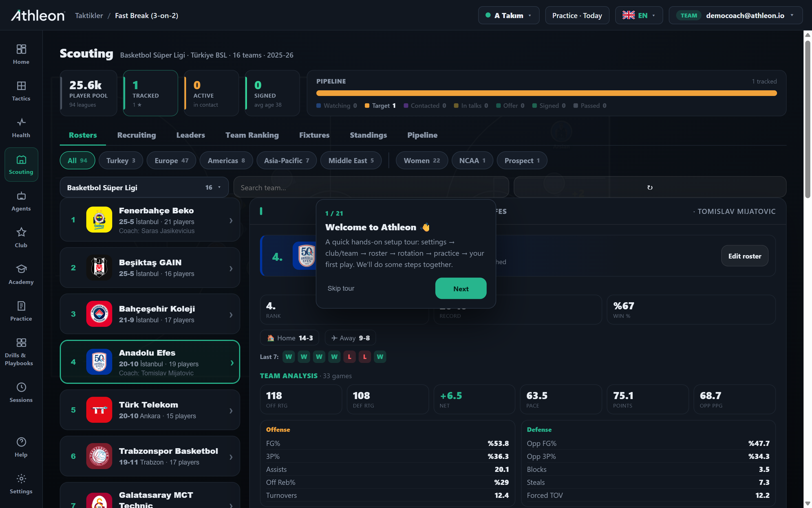
Task: Switch to the Leaders tab
Action: click(x=191, y=135)
